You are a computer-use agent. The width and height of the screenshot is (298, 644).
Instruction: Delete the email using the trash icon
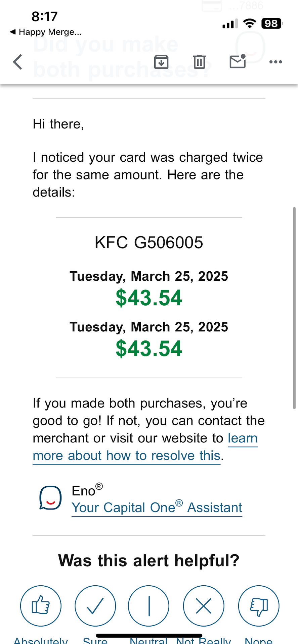199,62
